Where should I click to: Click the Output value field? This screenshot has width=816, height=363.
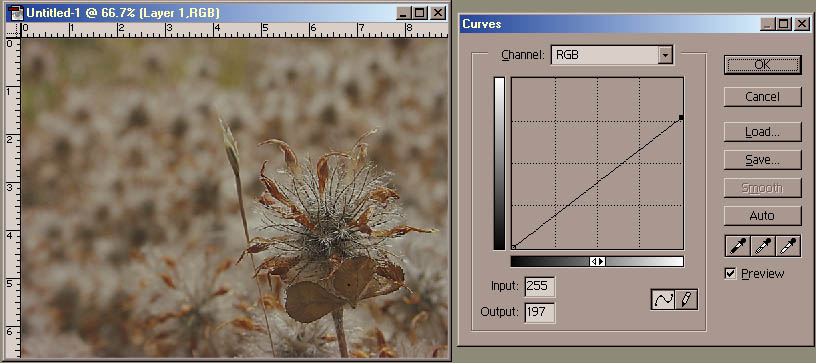coord(540,312)
